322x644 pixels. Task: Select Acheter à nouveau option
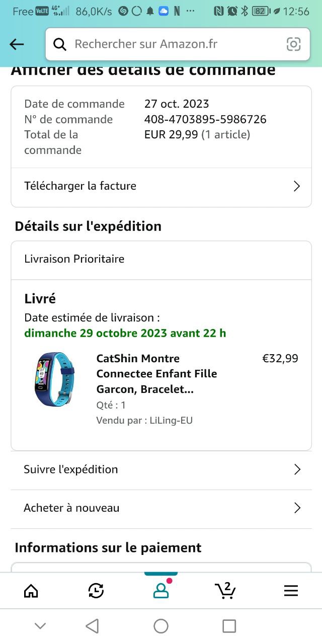coord(71,508)
